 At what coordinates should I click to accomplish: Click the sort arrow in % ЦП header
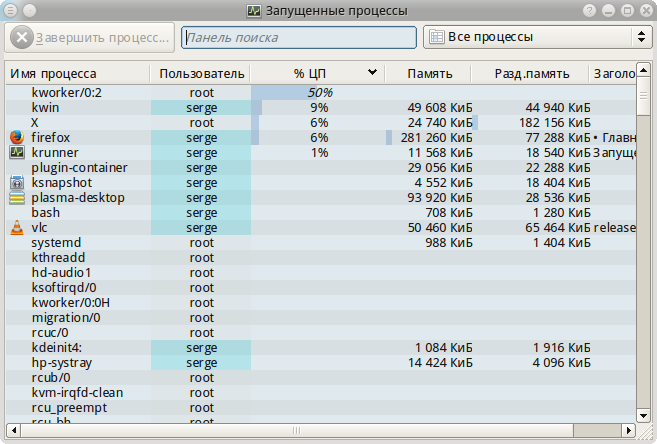pyautogui.click(x=372, y=72)
